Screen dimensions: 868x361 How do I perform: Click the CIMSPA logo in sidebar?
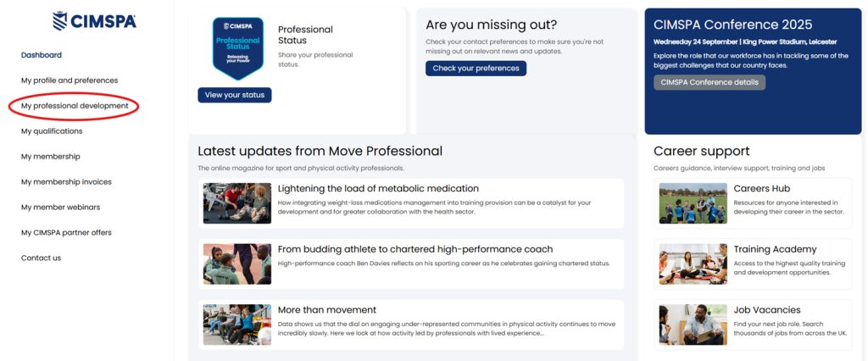coord(93,20)
